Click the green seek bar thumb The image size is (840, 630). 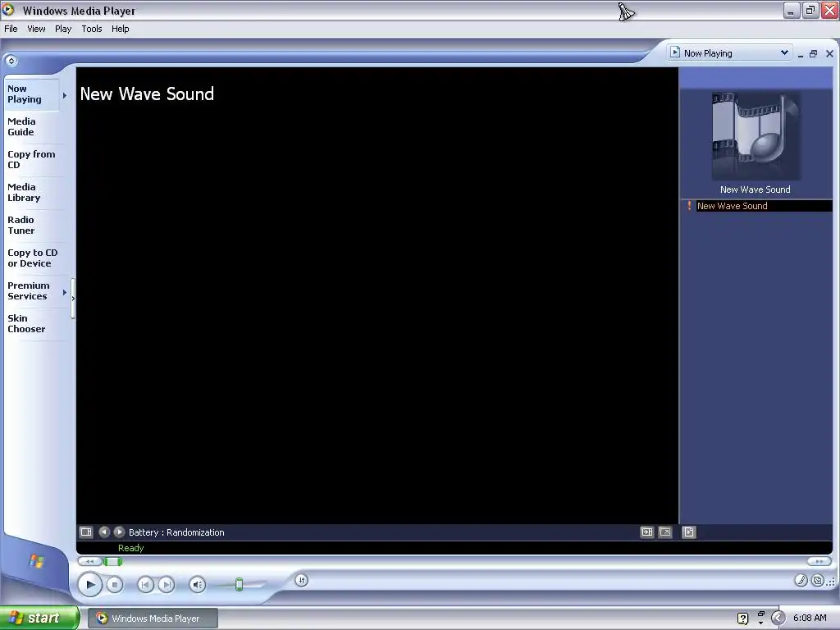112,561
